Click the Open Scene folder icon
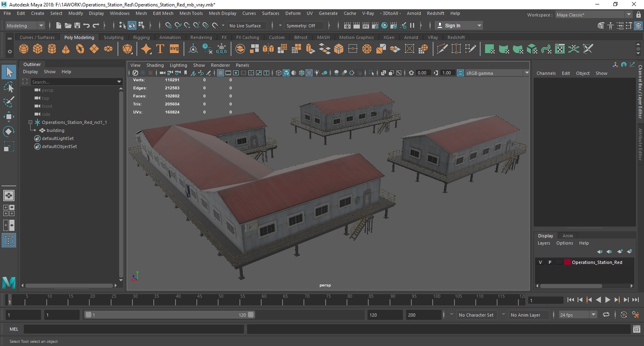The width and height of the screenshot is (644, 346). 68,25
